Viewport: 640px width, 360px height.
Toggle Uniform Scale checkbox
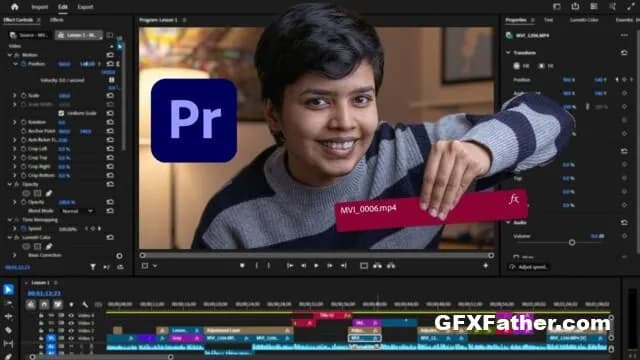pos(61,113)
